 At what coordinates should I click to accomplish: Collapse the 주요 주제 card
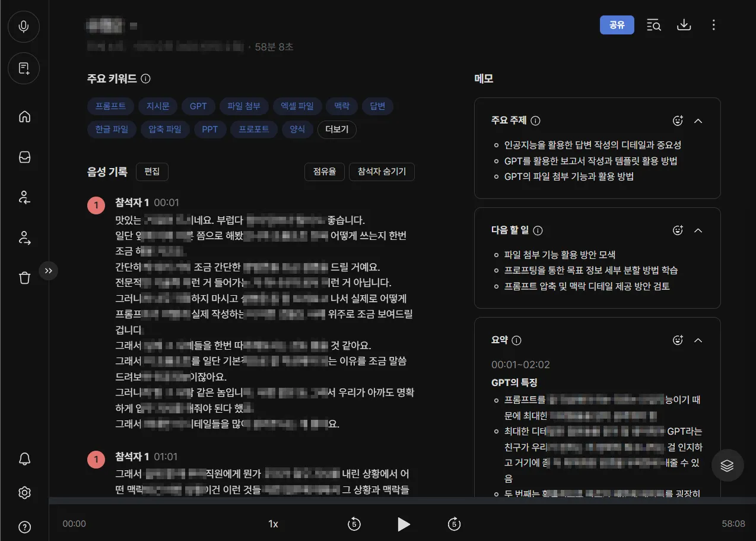[x=698, y=121]
